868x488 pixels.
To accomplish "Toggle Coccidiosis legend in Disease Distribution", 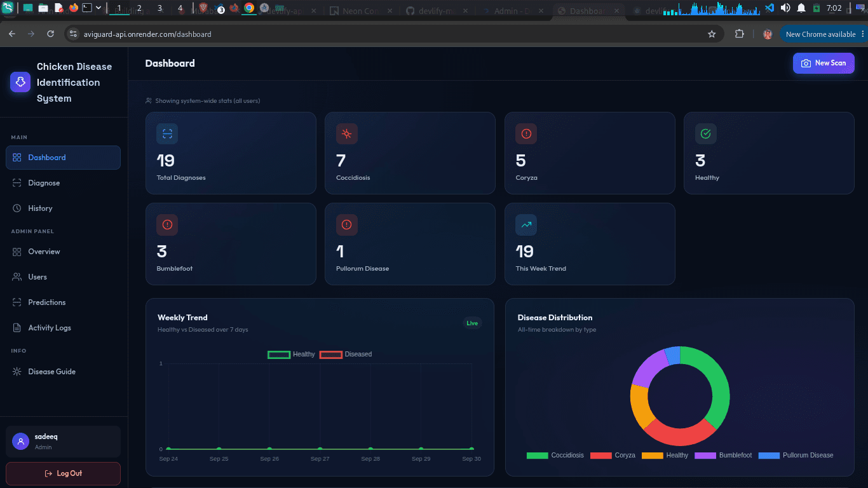I will (x=555, y=455).
